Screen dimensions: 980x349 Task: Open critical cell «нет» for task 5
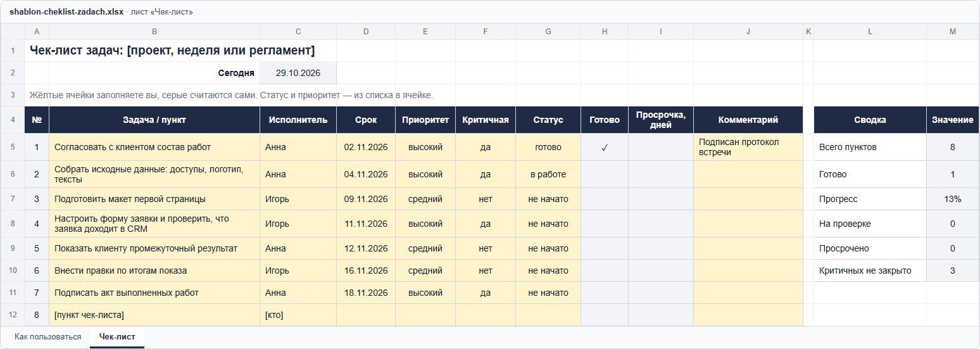click(486, 248)
